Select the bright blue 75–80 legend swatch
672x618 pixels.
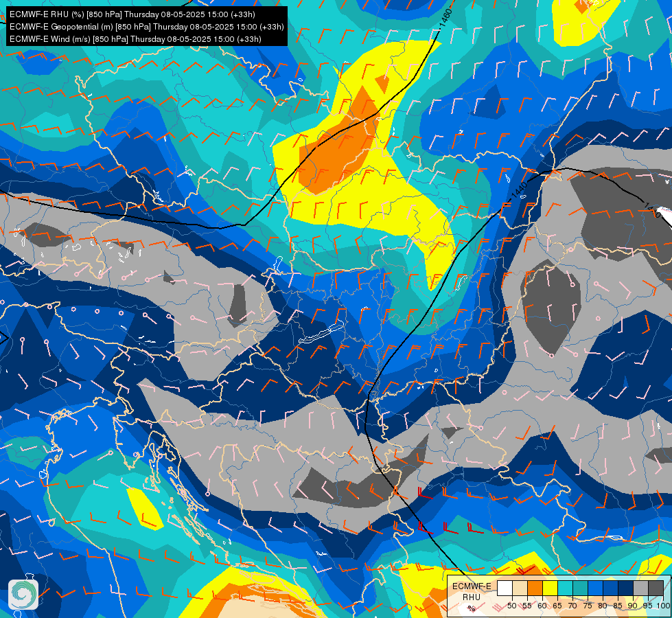[595, 588]
